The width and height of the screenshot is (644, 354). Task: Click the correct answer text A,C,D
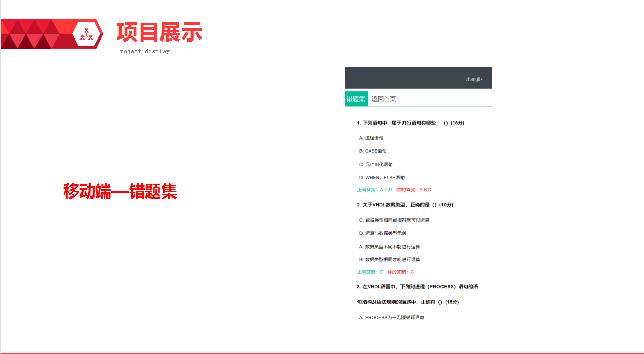point(375,190)
